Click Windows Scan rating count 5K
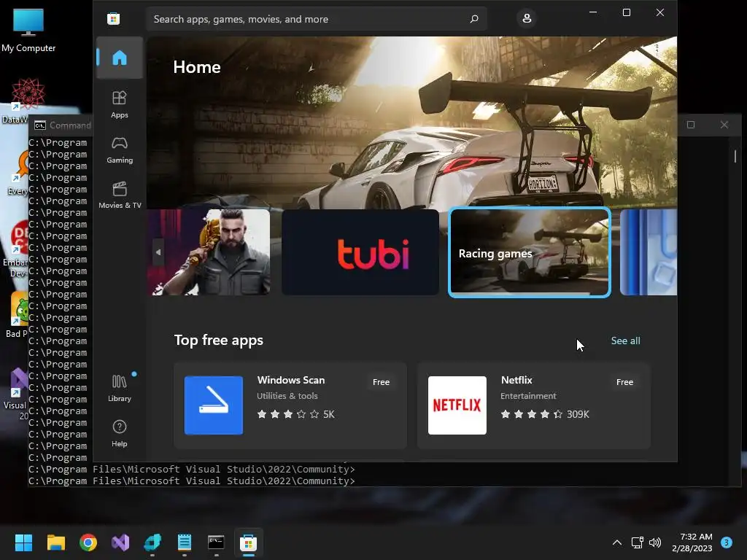This screenshot has width=747, height=560. 329,414
